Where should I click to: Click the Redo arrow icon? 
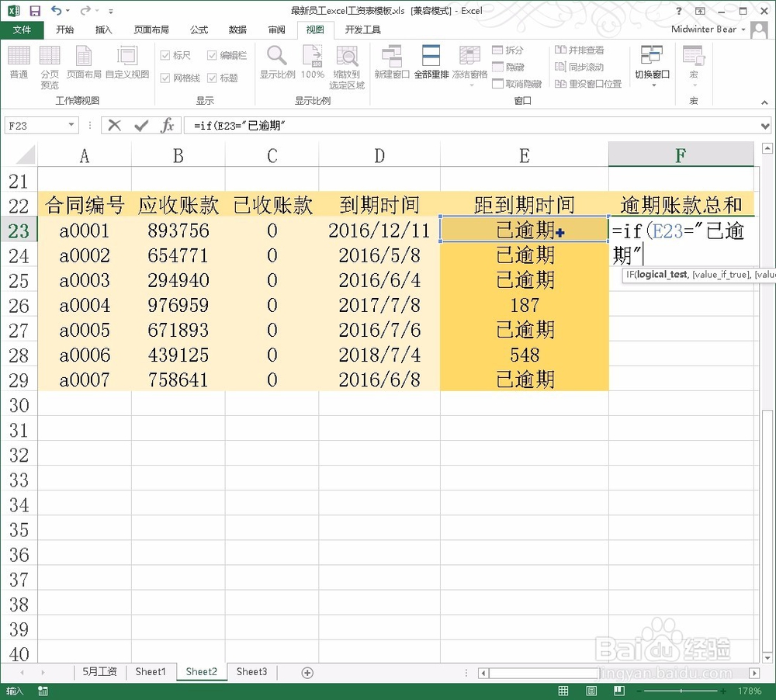[85, 10]
